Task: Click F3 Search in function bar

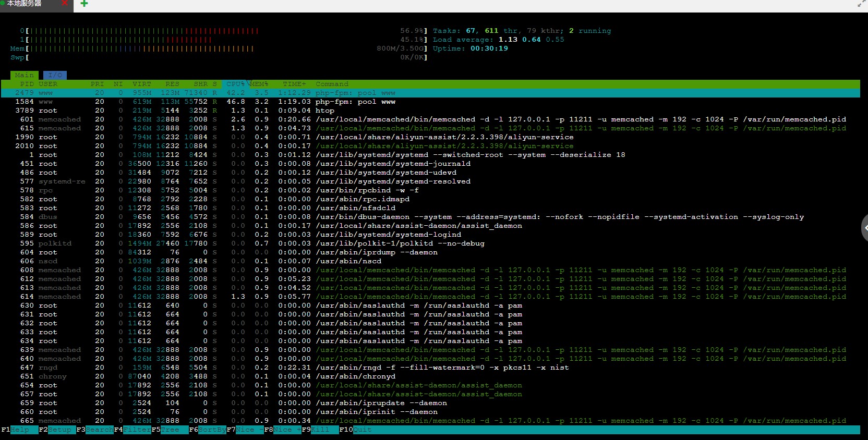Action: point(95,430)
